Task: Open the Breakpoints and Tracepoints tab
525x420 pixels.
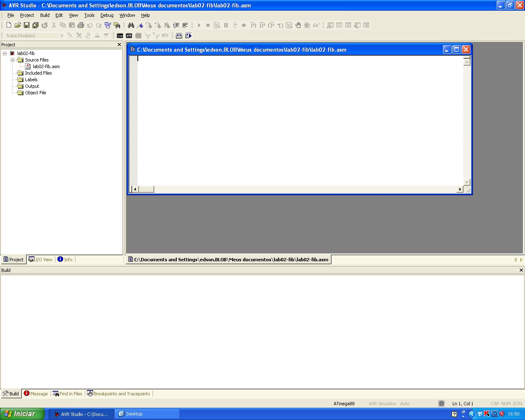Action: [119, 394]
